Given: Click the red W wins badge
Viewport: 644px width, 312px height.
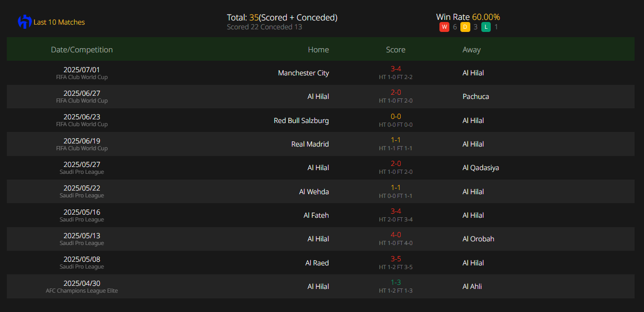Looking at the screenshot, I should pos(444,27).
